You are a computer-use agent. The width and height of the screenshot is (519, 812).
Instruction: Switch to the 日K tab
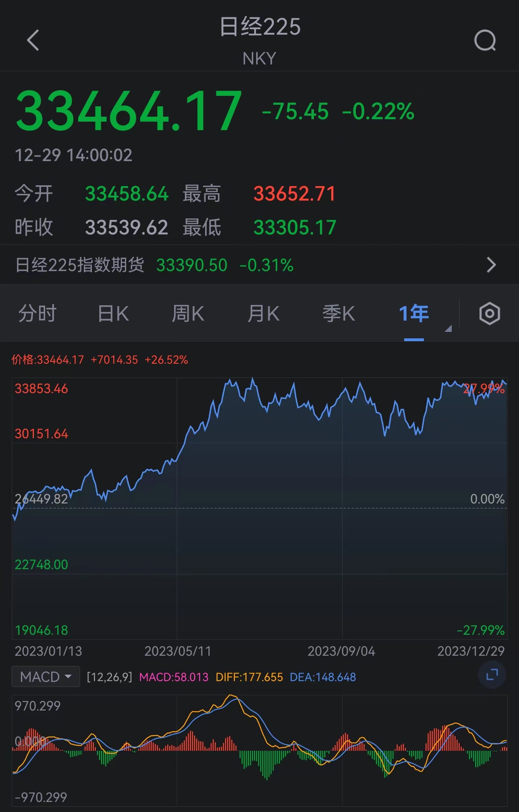(113, 313)
